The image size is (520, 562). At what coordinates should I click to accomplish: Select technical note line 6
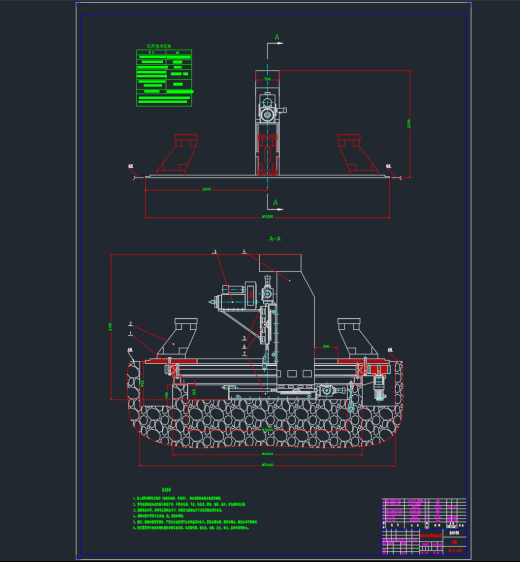click(191, 528)
